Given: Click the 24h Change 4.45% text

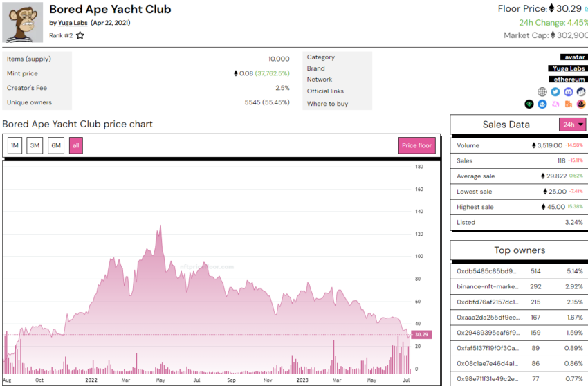Looking at the screenshot, I should (x=553, y=23).
